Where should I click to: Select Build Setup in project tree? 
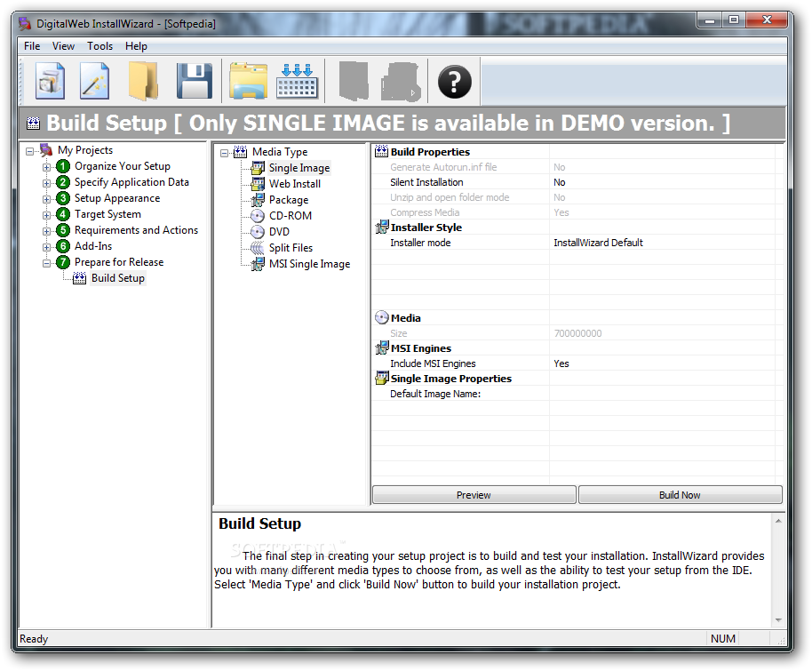click(118, 278)
